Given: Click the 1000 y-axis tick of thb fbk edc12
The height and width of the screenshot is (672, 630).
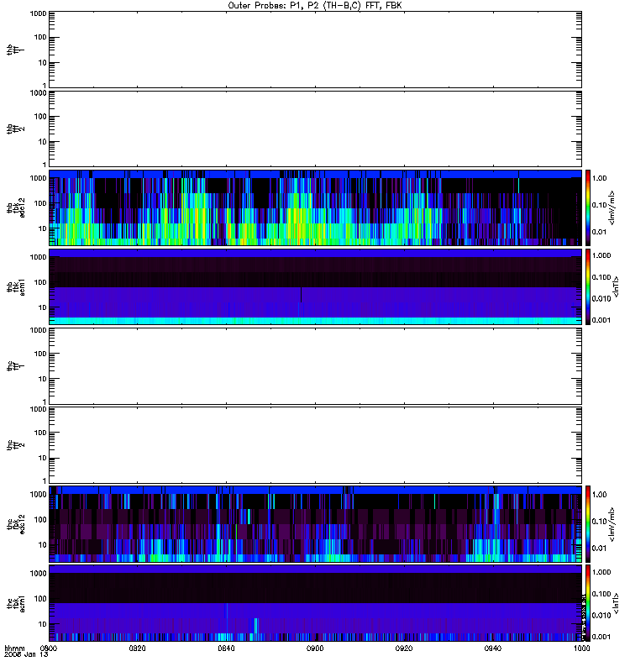Looking at the screenshot, I should tap(38, 178).
